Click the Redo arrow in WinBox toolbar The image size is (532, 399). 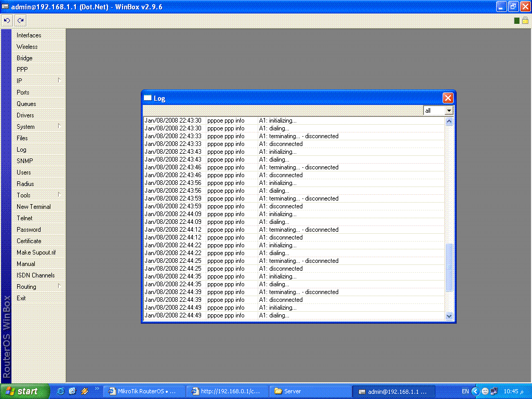tap(20, 21)
